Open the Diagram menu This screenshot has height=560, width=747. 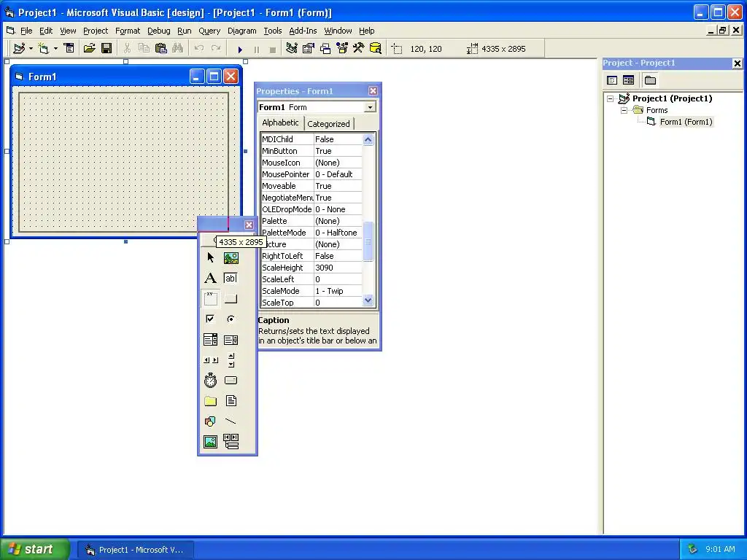[242, 31]
